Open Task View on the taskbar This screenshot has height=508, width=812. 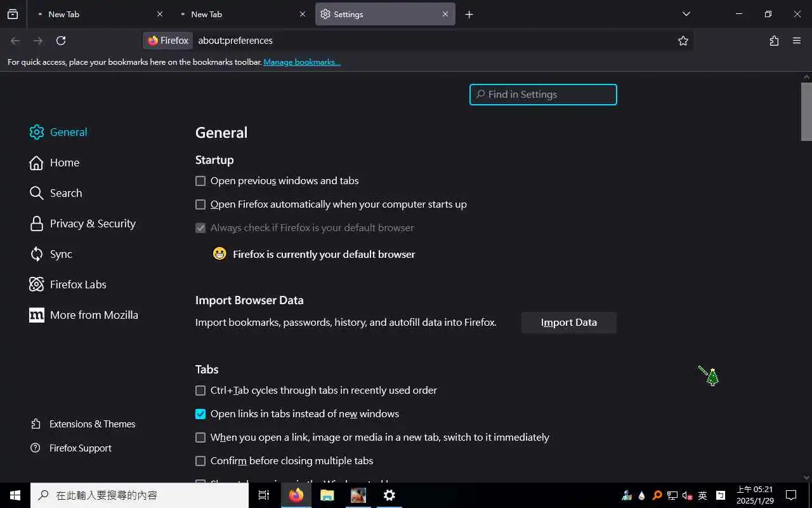pos(264,495)
